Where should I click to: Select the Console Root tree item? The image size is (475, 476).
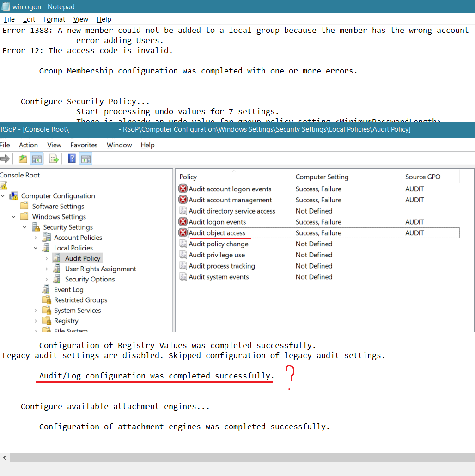pyautogui.click(x=20, y=175)
